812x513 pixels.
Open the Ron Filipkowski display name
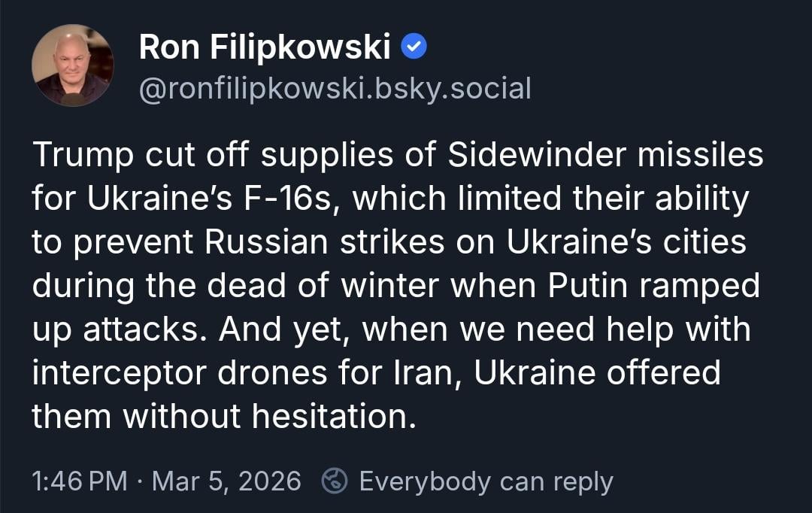pyautogui.click(x=265, y=49)
